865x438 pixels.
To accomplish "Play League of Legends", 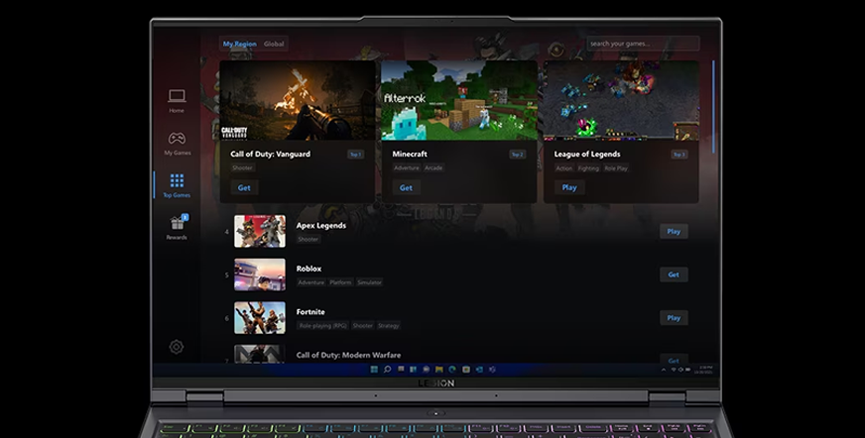I will pos(569,188).
